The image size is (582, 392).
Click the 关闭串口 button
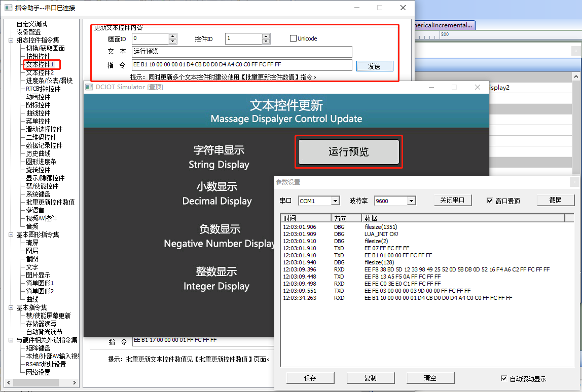452,200
